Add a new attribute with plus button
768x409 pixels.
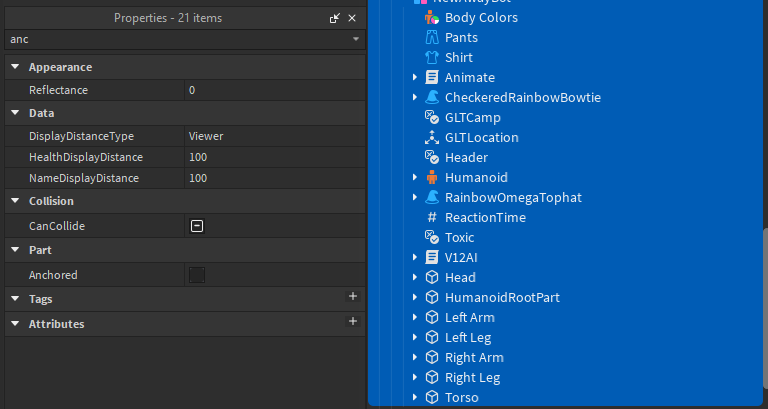pos(352,322)
